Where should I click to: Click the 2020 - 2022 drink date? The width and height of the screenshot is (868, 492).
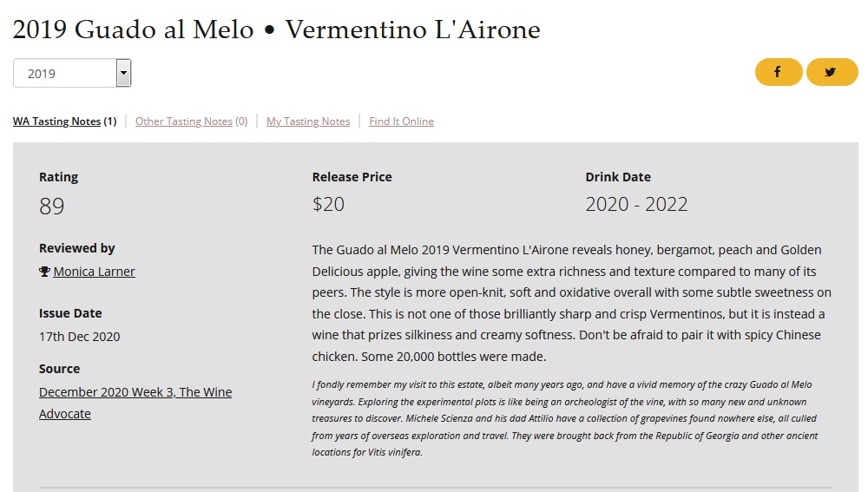[636, 204]
